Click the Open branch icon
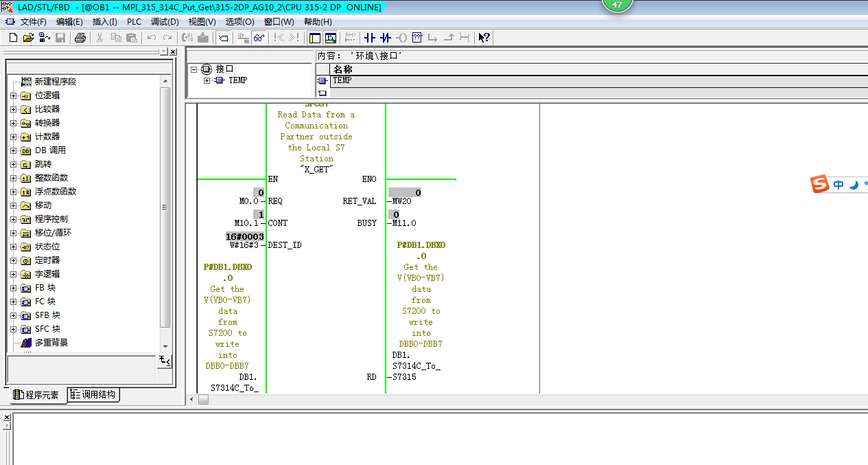The image size is (868, 465). [x=432, y=38]
